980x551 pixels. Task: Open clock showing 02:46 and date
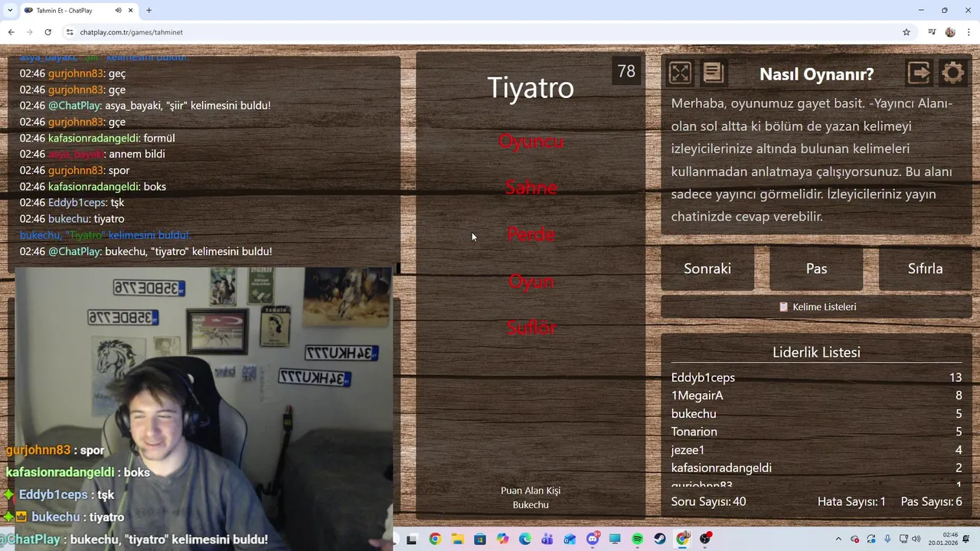tap(942, 539)
